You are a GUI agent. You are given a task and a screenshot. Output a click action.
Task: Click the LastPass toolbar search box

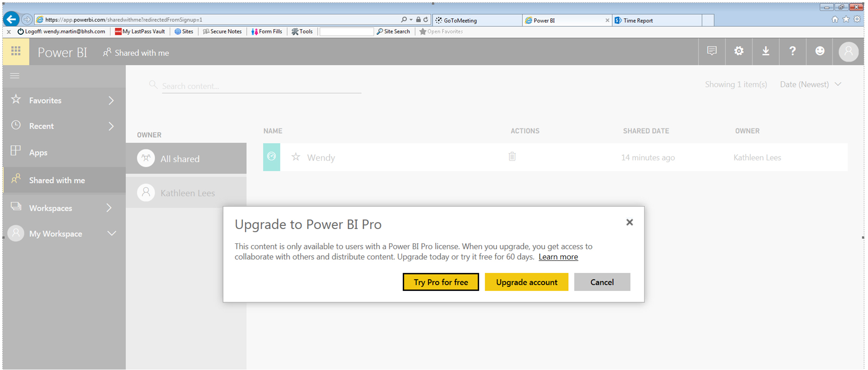tap(346, 31)
